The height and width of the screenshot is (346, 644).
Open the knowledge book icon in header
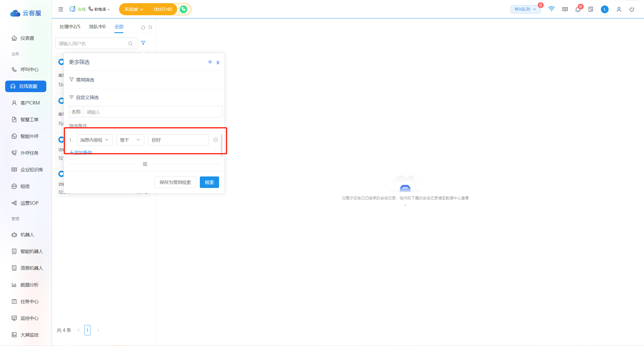click(x=565, y=9)
